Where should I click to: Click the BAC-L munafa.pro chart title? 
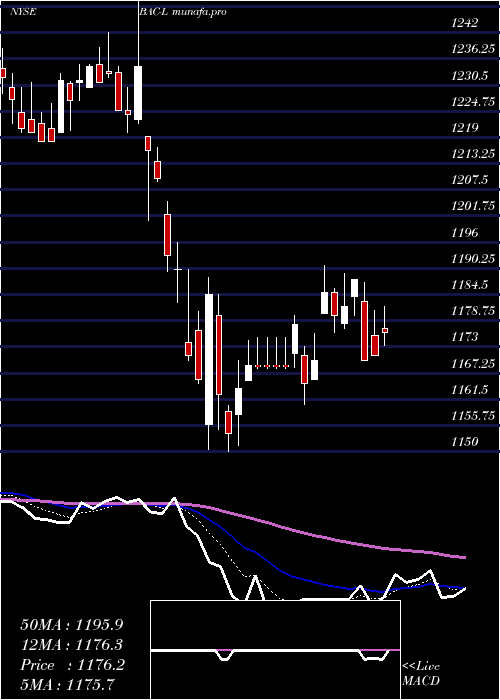(183, 12)
